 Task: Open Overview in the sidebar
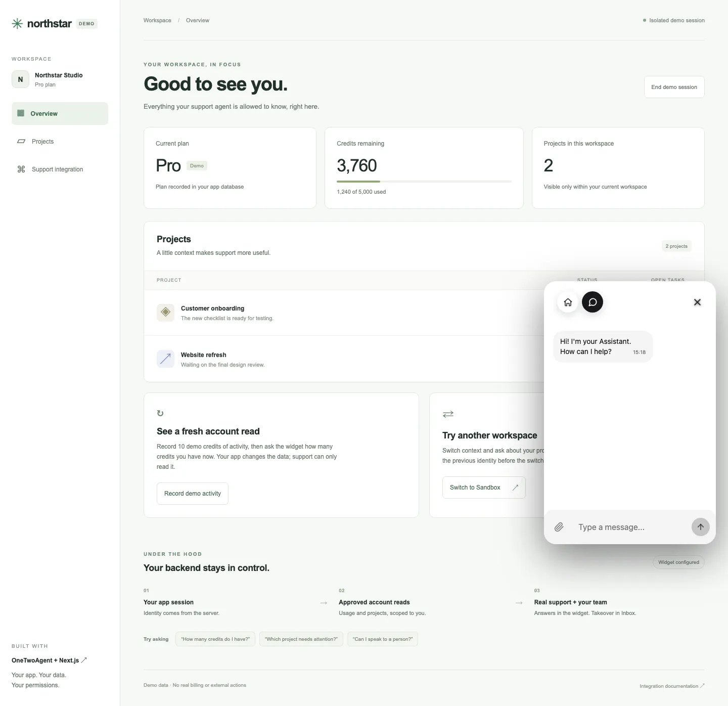(x=60, y=114)
